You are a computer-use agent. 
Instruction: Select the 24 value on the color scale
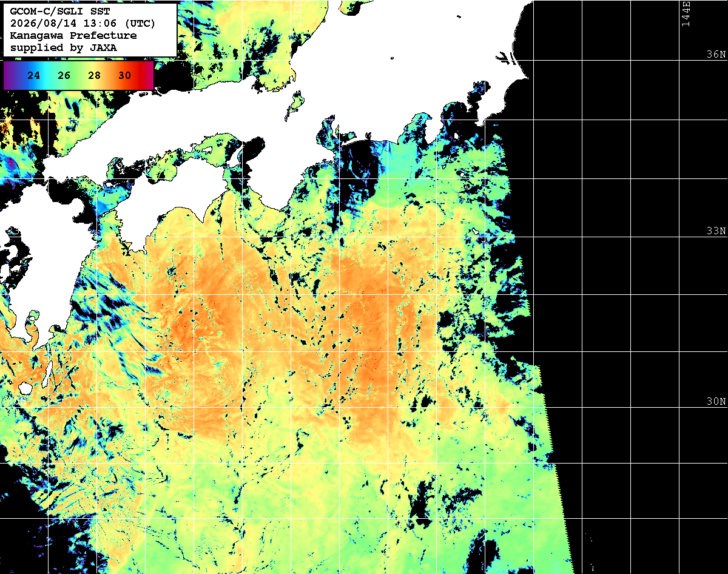pos(34,76)
